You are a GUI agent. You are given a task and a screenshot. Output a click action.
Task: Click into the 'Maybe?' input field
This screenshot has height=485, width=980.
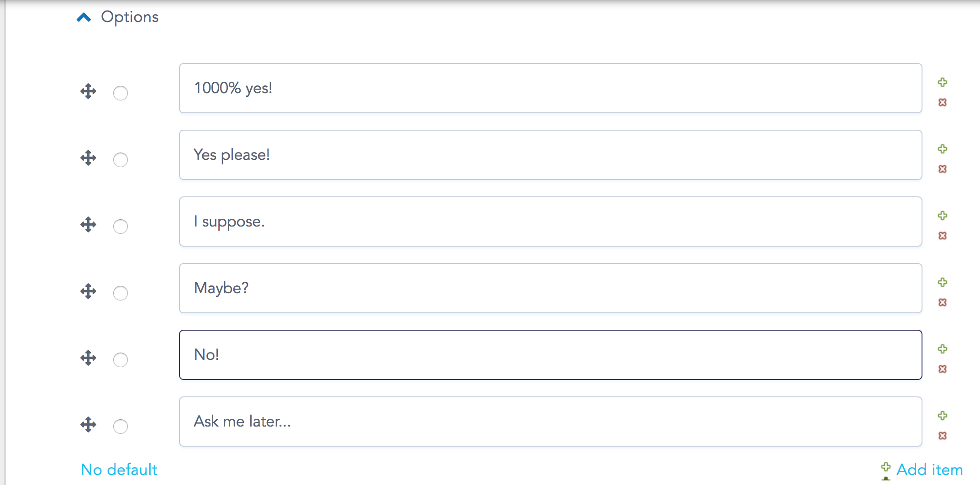tap(551, 288)
